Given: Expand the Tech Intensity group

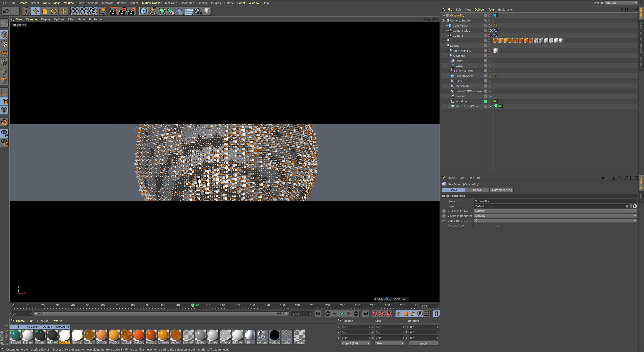Looking at the screenshot, I should pyautogui.click(x=446, y=51).
